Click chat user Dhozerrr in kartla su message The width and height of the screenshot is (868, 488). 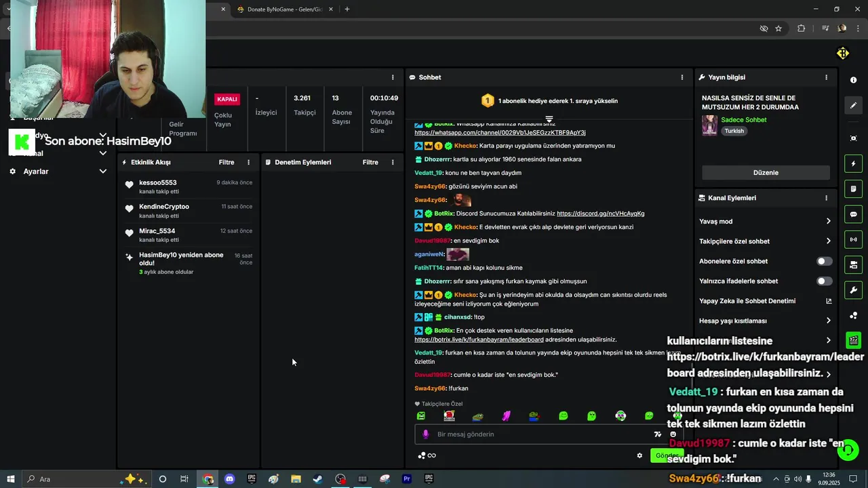tap(438, 159)
